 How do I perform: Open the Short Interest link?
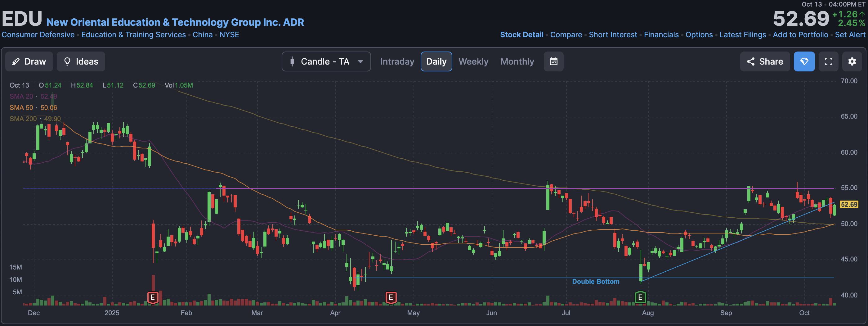coord(613,35)
